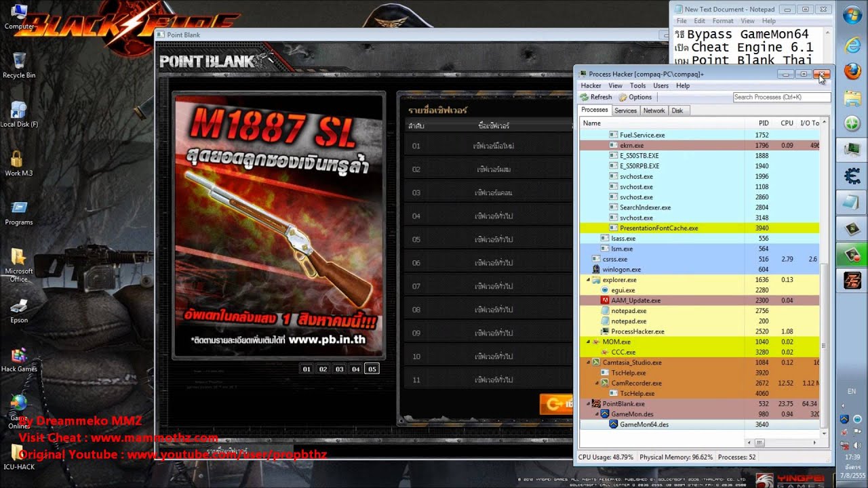Collapse the GameMon.des subtree

(x=597, y=414)
